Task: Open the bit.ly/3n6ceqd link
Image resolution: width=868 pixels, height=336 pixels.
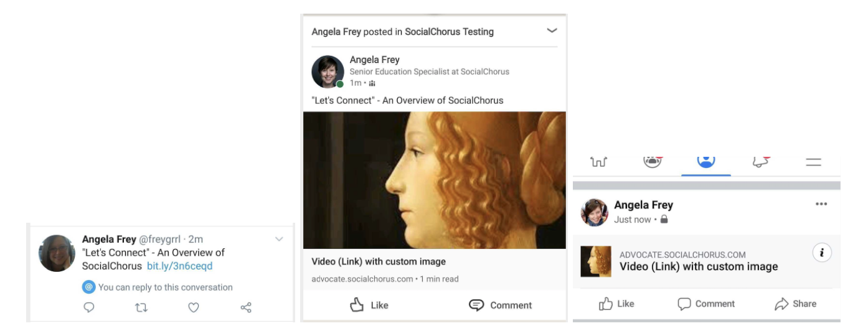Action: [x=180, y=266]
